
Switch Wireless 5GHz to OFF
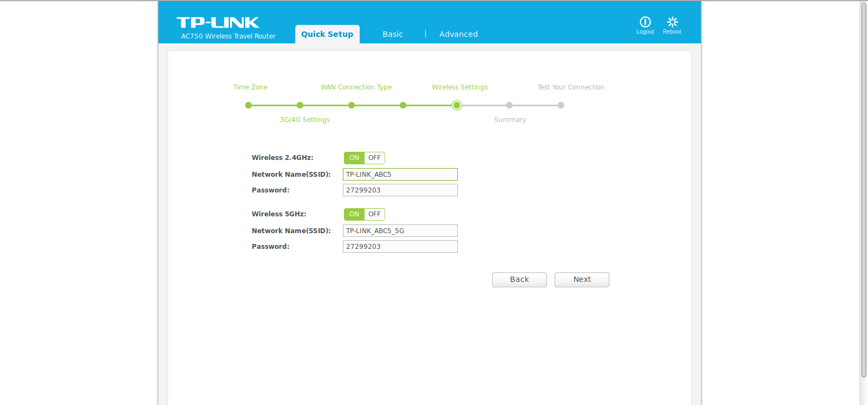point(374,214)
